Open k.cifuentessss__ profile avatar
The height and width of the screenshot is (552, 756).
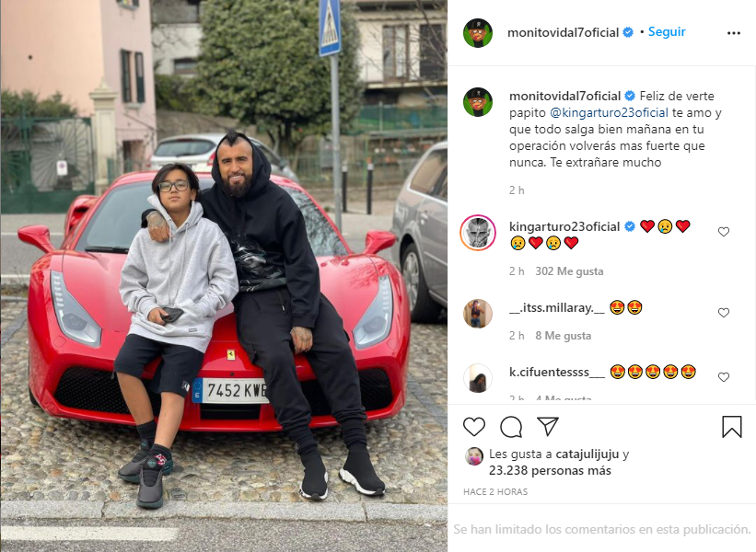478,378
